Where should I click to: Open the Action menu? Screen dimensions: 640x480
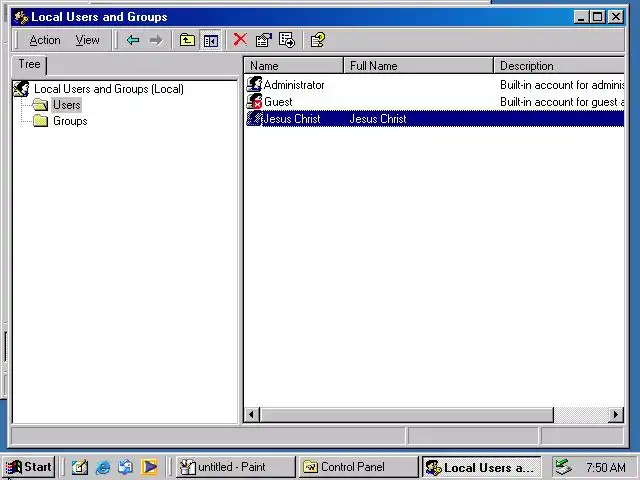point(45,40)
